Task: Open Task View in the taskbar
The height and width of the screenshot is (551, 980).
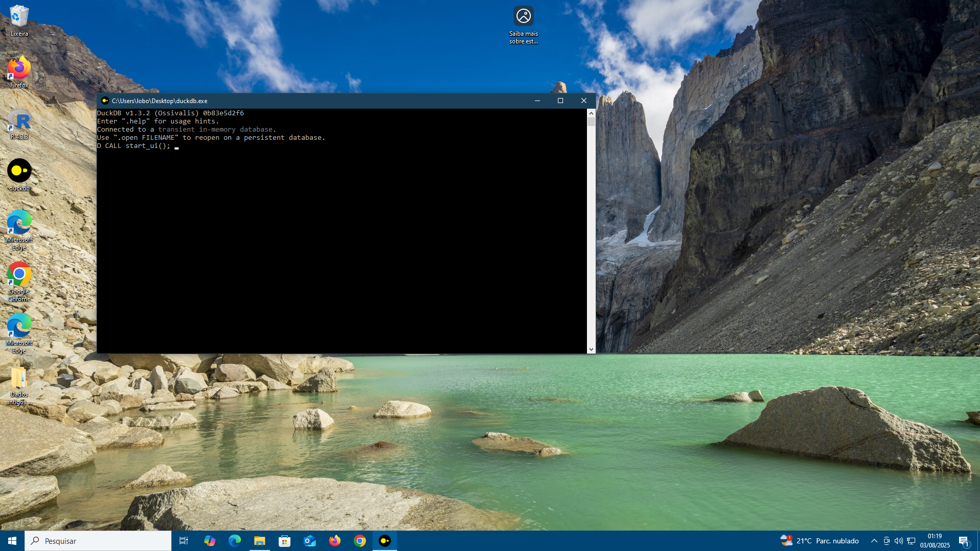Action: (x=184, y=541)
